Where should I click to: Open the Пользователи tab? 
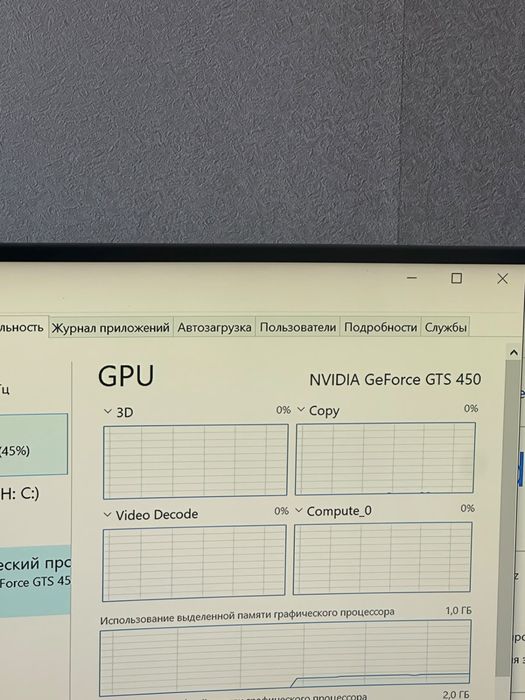(x=297, y=327)
